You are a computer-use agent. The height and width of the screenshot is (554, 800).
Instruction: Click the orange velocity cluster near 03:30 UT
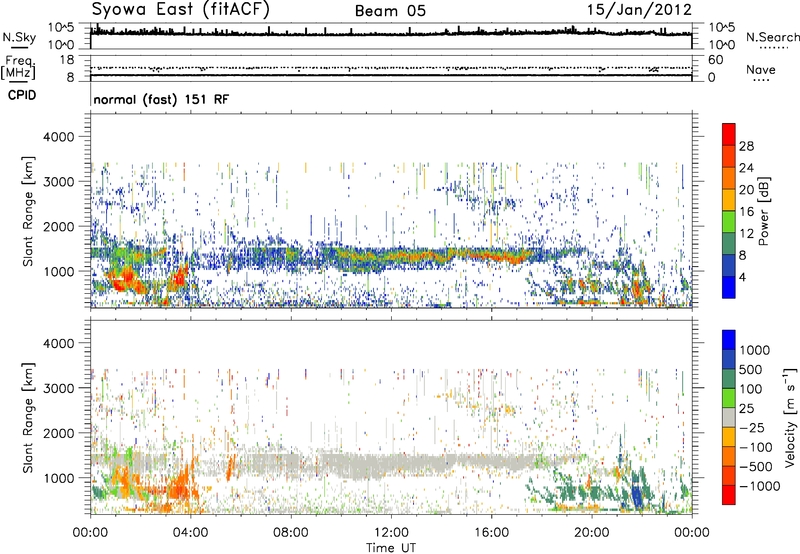180,487
